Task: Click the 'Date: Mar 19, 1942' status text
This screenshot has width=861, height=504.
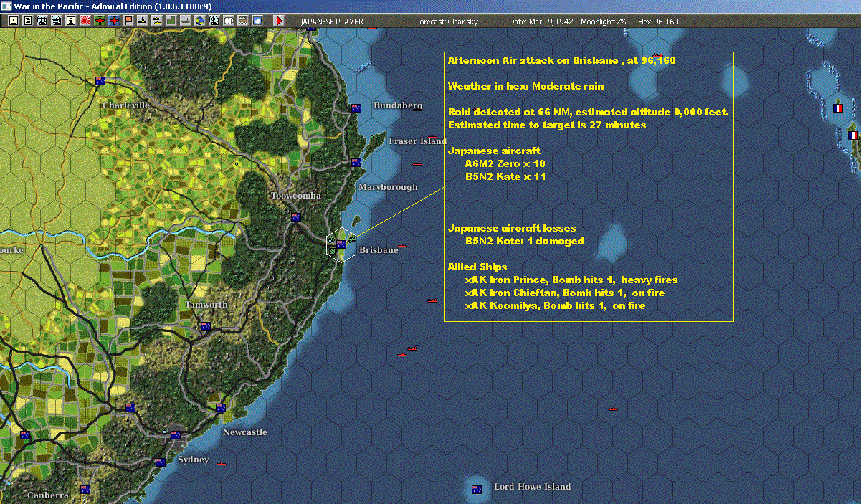Action: [x=541, y=22]
